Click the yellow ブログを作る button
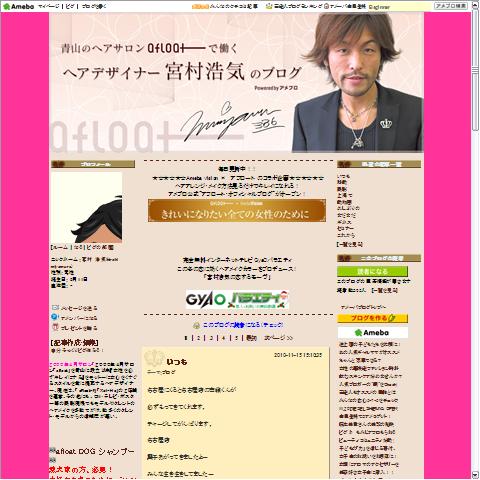480x480 pixels. [x=372, y=318]
